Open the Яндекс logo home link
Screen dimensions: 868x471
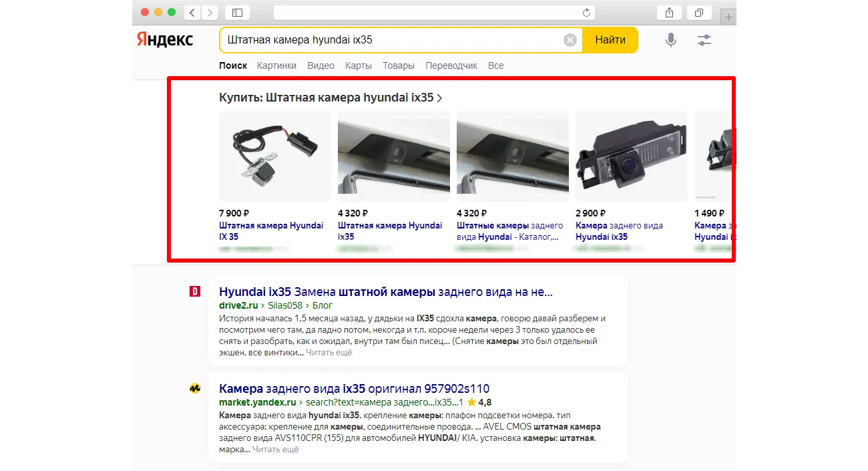[x=165, y=39]
